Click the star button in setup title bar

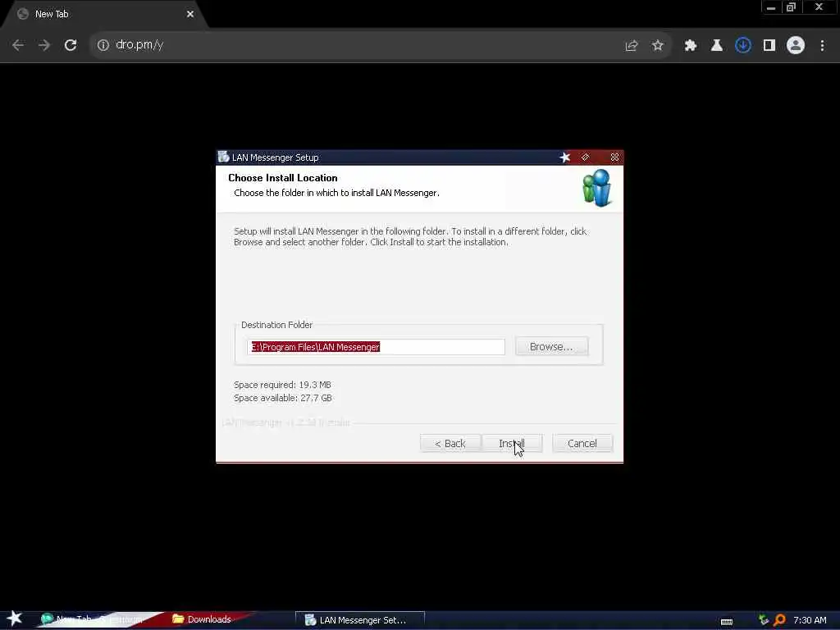point(564,157)
